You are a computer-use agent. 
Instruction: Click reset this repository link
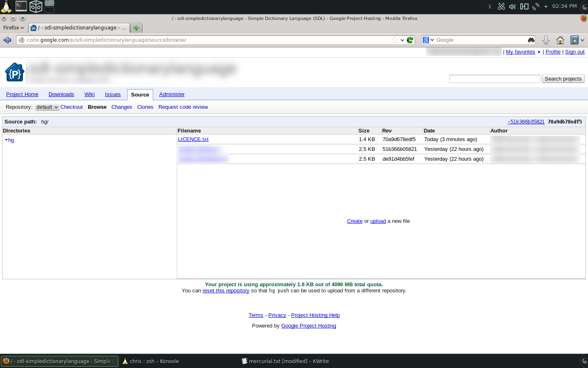[x=226, y=291]
